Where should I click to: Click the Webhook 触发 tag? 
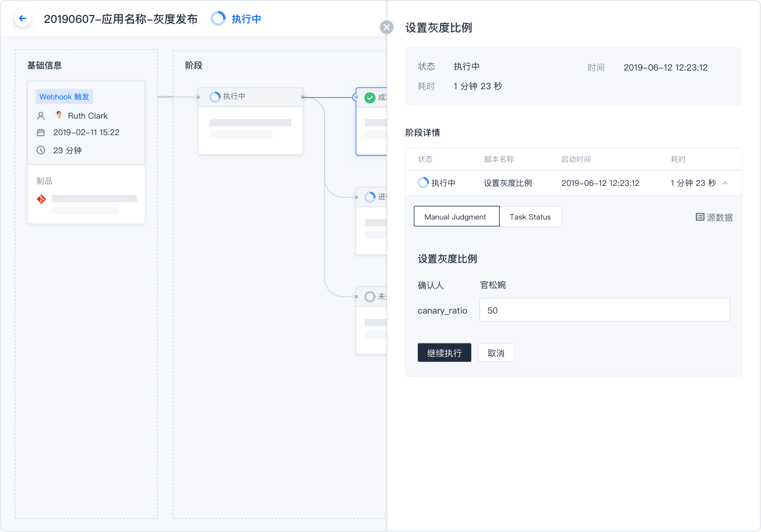click(64, 97)
